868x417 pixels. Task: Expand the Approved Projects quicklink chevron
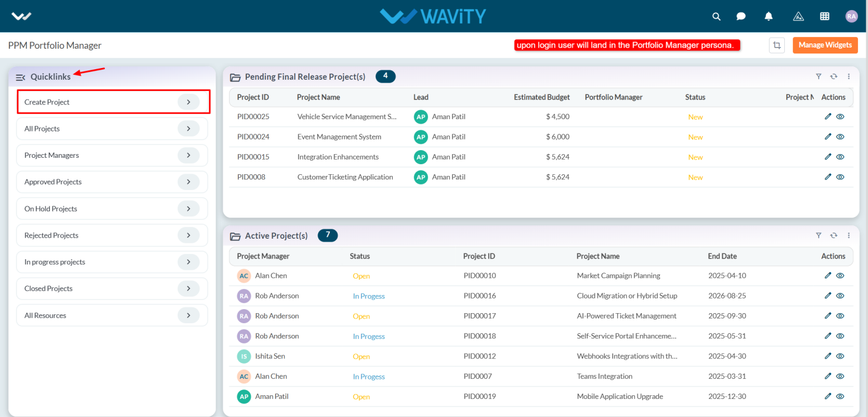point(188,182)
